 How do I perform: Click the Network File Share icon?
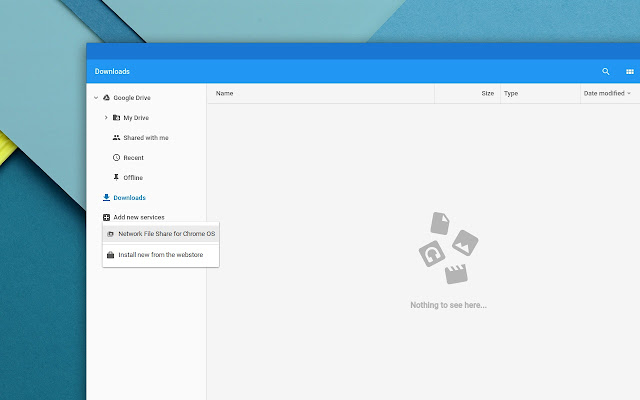coord(110,234)
